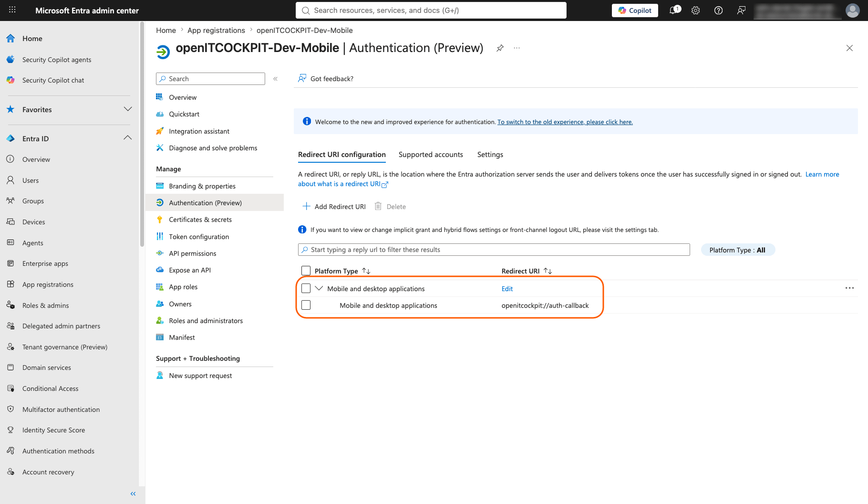Open API permissions in Manage menu
The height and width of the screenshot is (504, 868).
coord(193,253)
